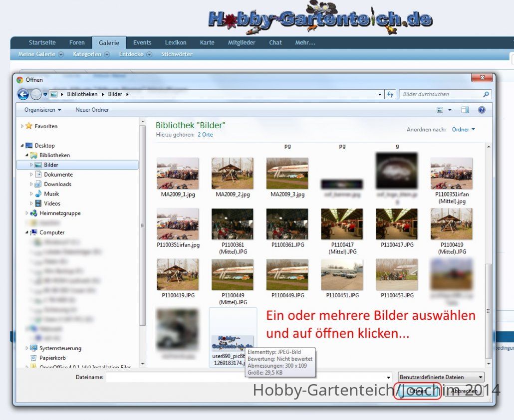Image resolution: width=514 pixels, height=420 pixels.
Task: Click the Heimnetzgruppe icon
Action: click(33, 213)
